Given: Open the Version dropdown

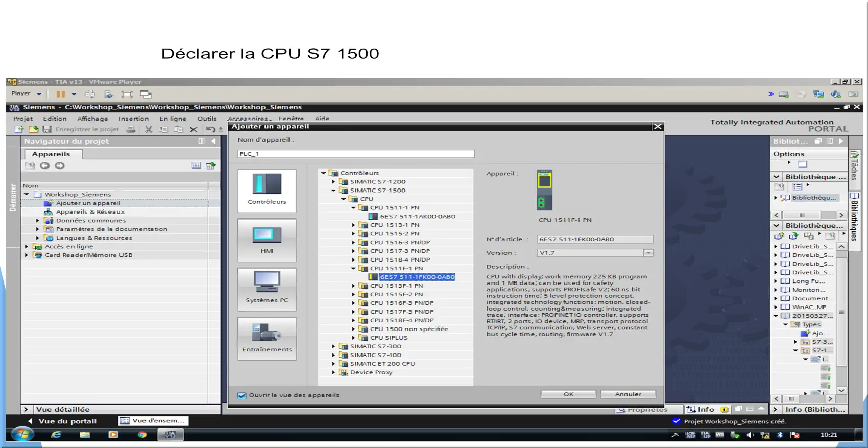Looking at the screenshot, I should [648, 253].
